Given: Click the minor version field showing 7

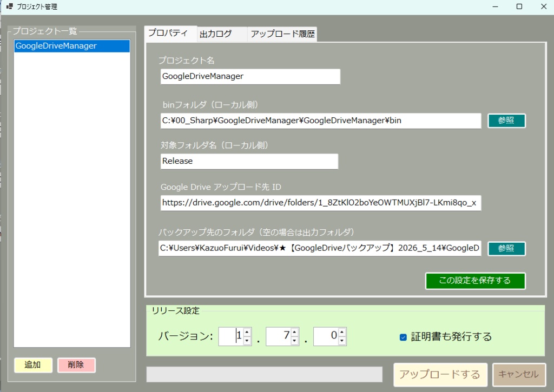Looking at the screenshot, I should pos(279,336).
